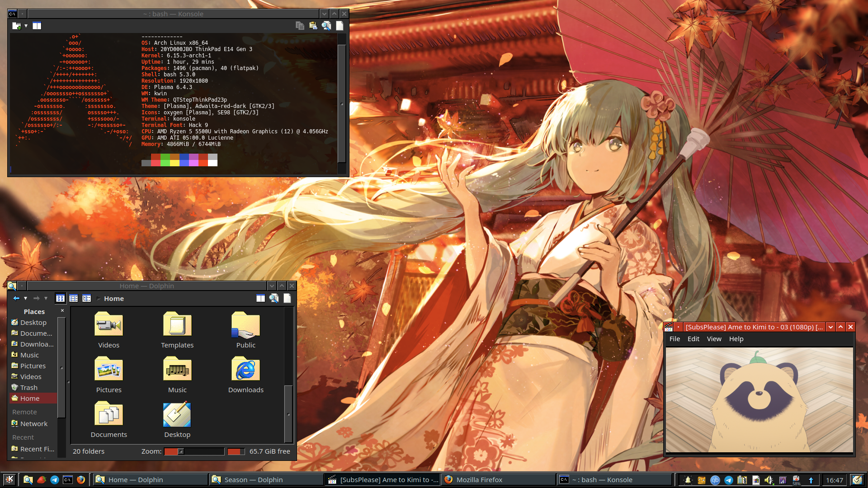868x488 pixels.
Task: Open the New Tab dropdown arrow in Konsole
Action: tap(26, 26)
